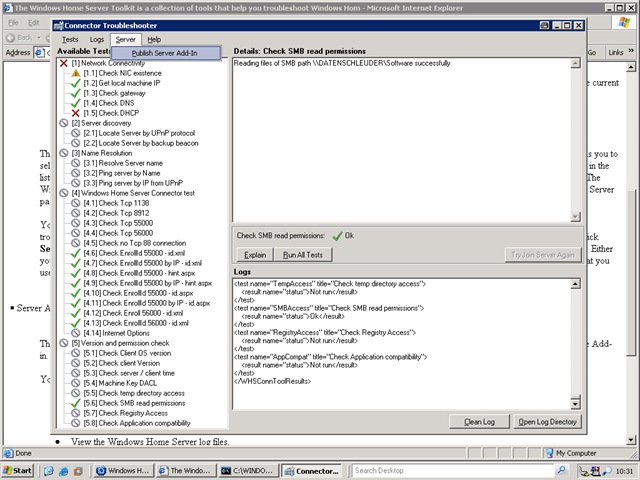
Task: Click inside the Logs text area
Action: coord(402,344)
